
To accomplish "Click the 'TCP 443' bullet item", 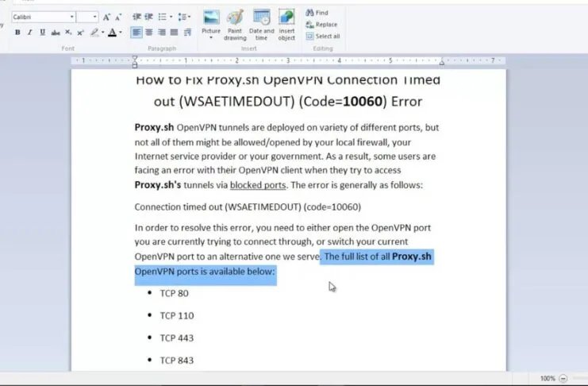I will point(177,338).
